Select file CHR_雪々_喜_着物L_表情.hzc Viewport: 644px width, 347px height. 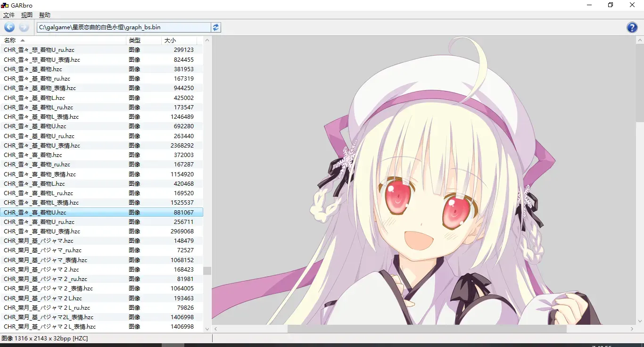[x=101, y=202]
